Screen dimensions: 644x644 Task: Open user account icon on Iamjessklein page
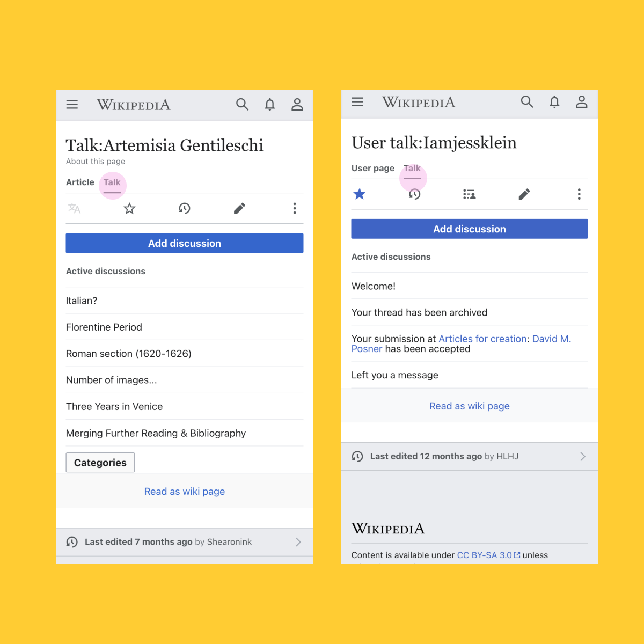tap(582, 102)
